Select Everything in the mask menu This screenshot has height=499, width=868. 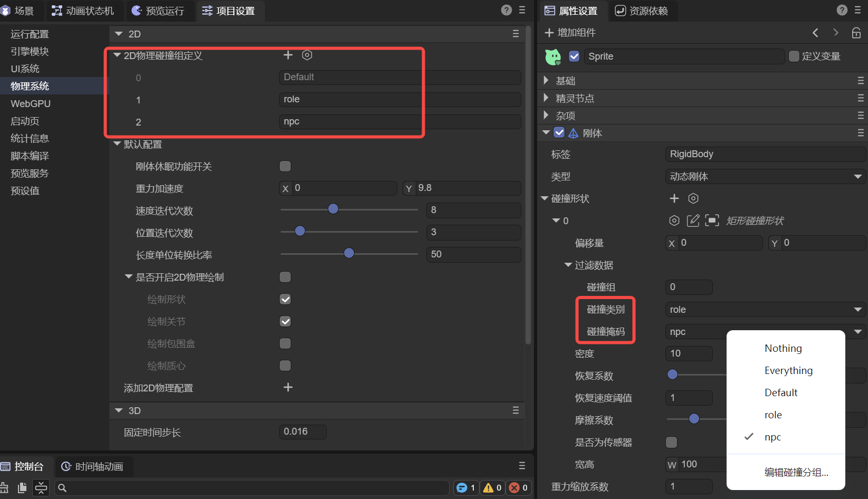coord(788,370)
